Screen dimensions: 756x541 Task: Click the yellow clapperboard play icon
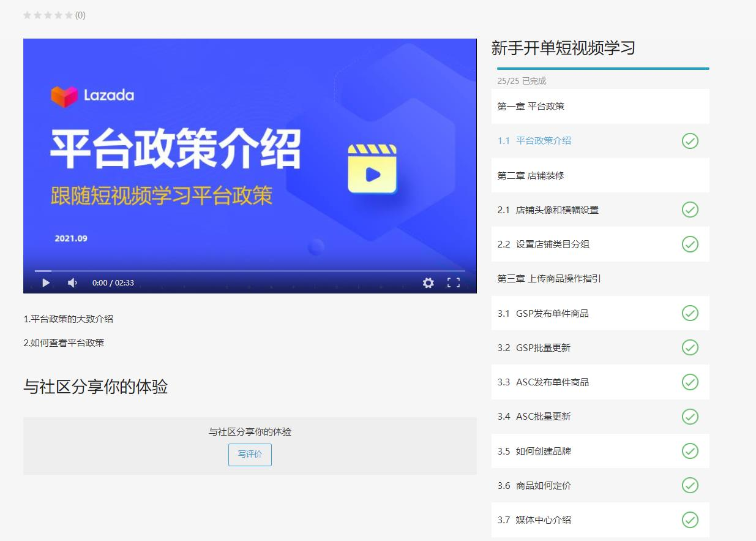click(x=372, y=169)
